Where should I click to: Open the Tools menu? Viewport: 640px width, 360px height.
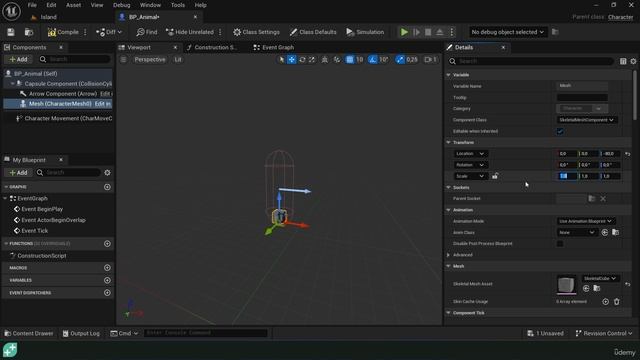[178, 5]
